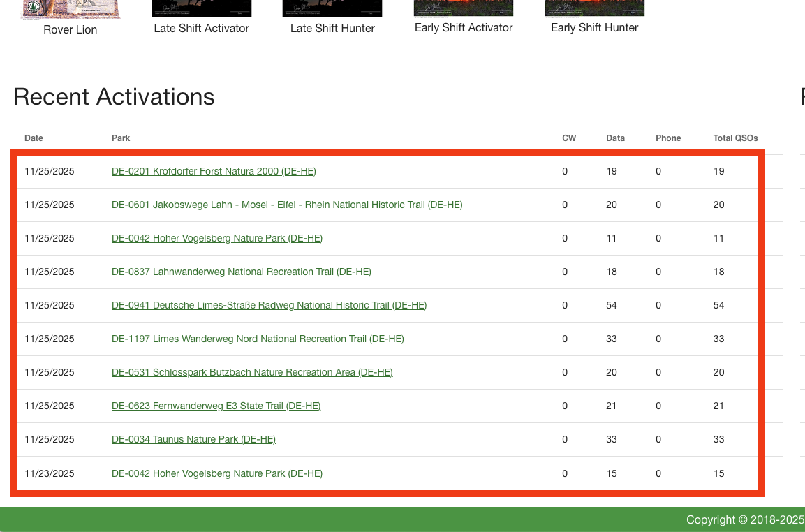805x532 pixels.
Task: Open the Late Shift Activator award image
Action: 201,8
